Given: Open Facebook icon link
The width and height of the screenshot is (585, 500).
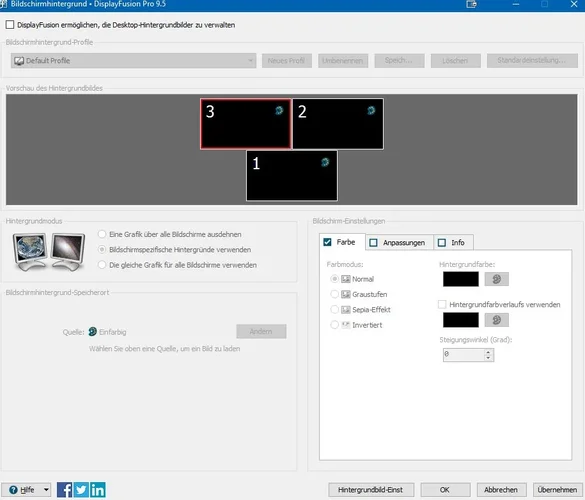Looking at the screenshot, I should 64,490.
